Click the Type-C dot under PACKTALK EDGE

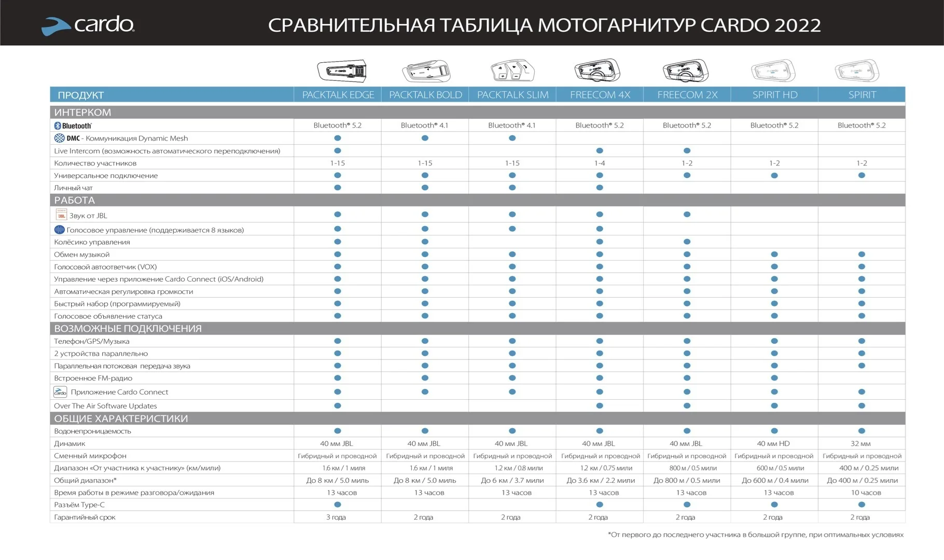pos(338,505)
